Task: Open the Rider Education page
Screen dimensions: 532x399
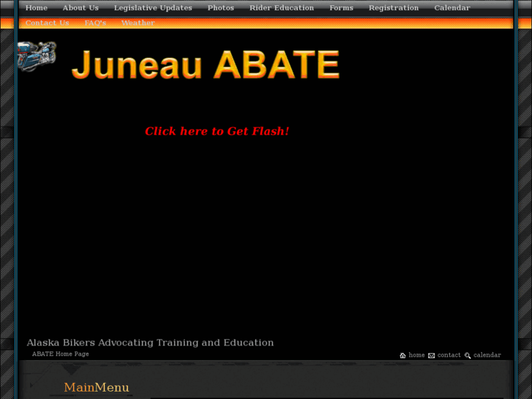Action: (282, 8)
